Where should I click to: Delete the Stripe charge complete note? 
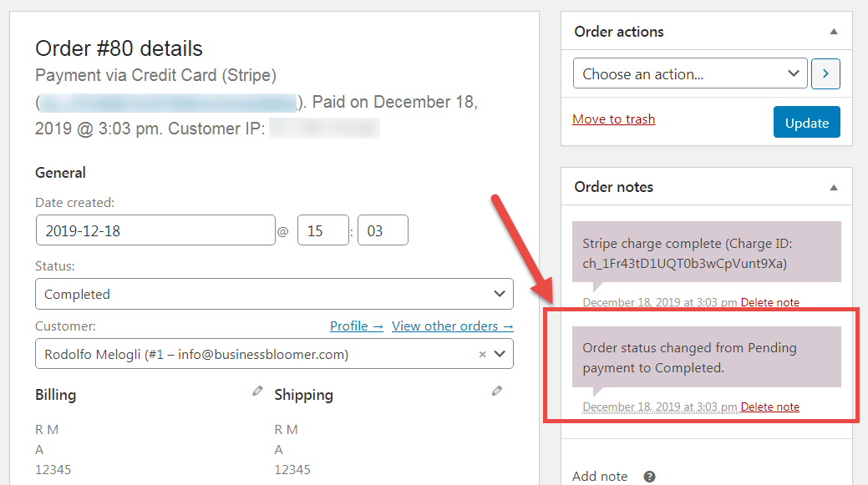(769, 302)
